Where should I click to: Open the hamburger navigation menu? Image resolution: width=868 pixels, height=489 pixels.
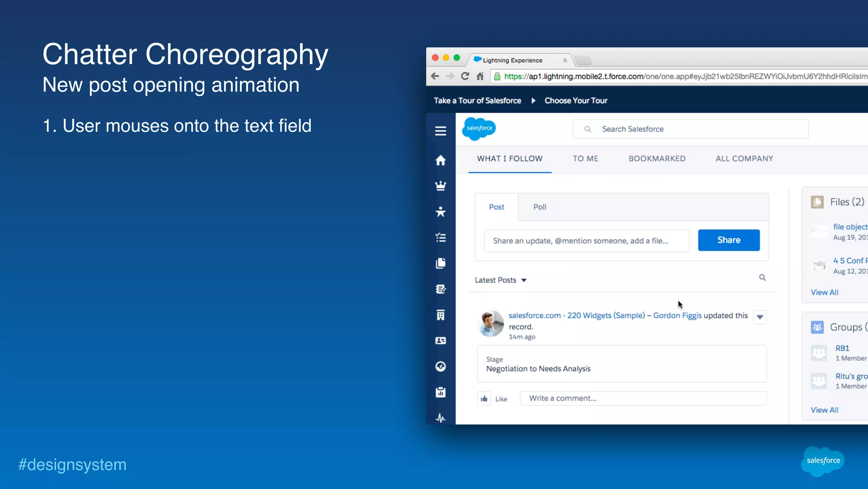point(440,131)
